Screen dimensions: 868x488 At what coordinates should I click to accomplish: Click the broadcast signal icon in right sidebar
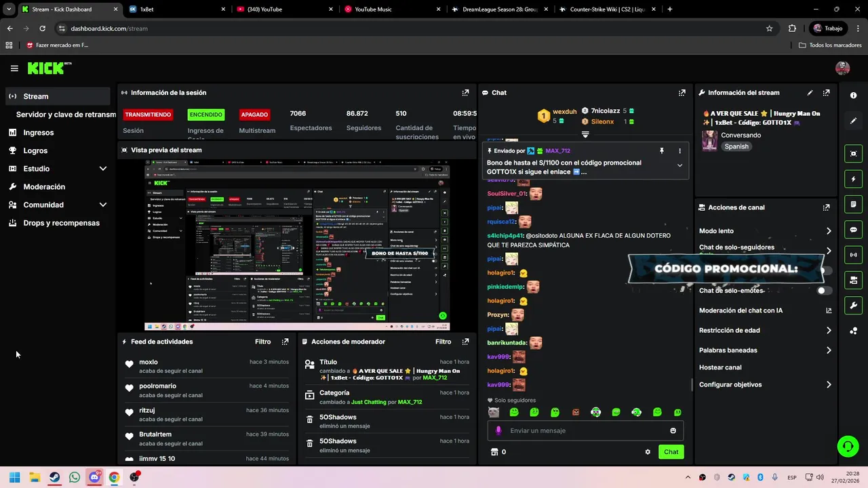(x=853, y=255)
